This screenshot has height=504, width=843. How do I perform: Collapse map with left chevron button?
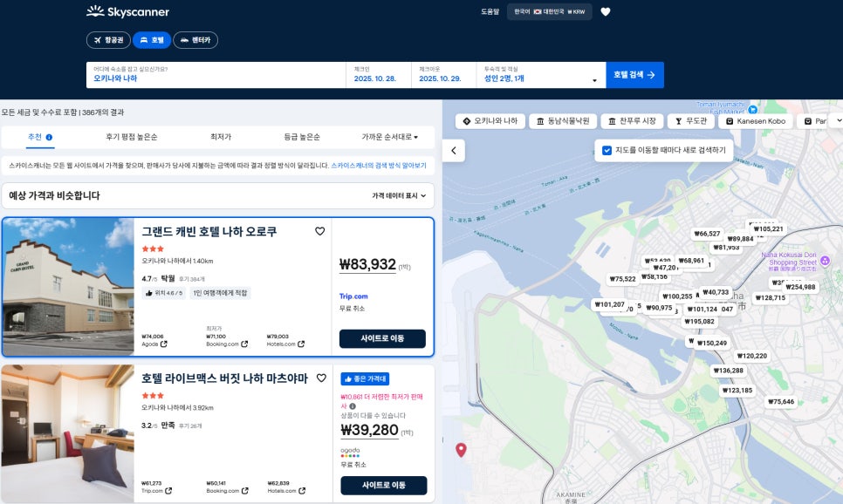tap(454, 151)
